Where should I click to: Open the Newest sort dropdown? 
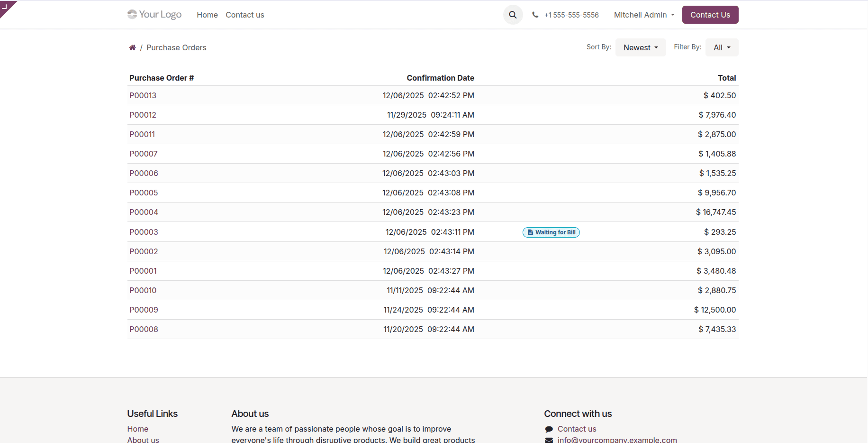point(640,47)
